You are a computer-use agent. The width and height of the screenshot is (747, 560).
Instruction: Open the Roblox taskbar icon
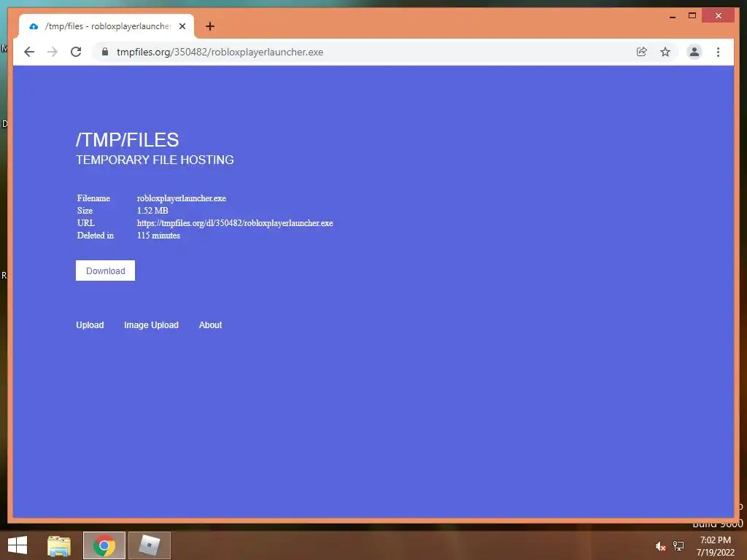pos(149,545)
